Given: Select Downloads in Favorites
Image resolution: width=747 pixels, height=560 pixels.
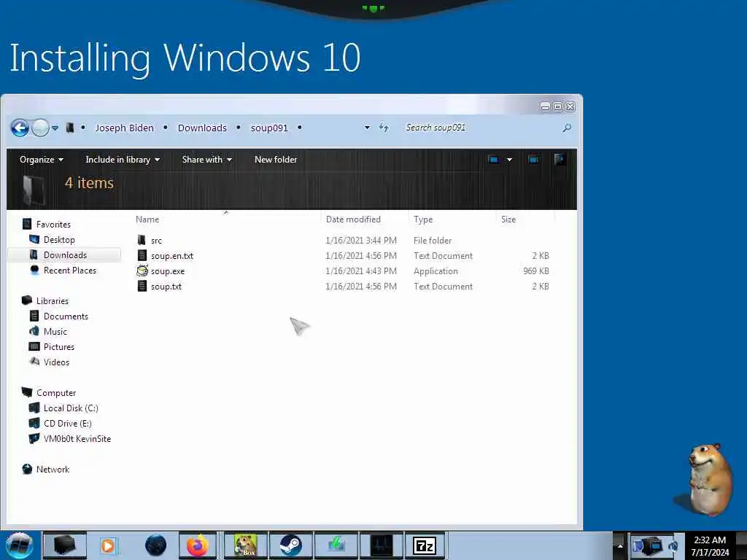Looking at the screenshot, I should (65, 254).
